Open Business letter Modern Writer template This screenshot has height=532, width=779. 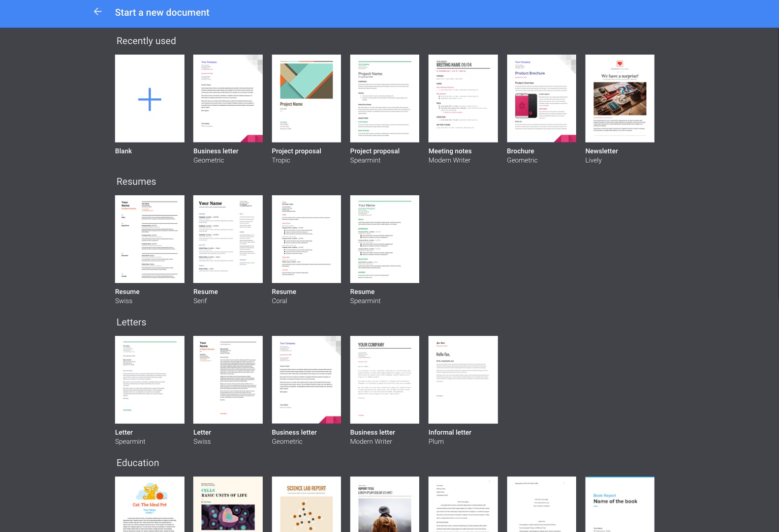point(384,380)
